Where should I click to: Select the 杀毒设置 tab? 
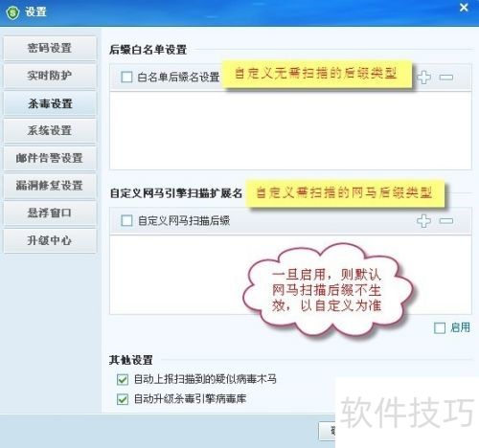[x=50, y=103]
